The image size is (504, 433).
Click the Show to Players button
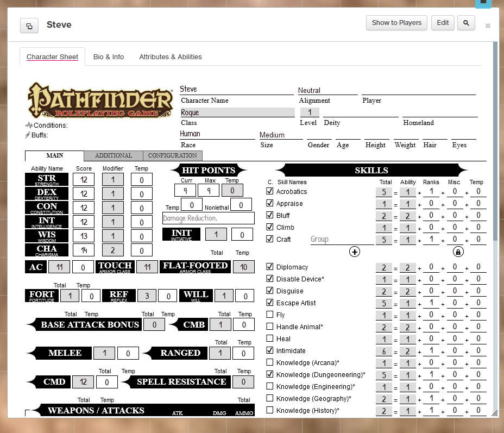(396, 23)
